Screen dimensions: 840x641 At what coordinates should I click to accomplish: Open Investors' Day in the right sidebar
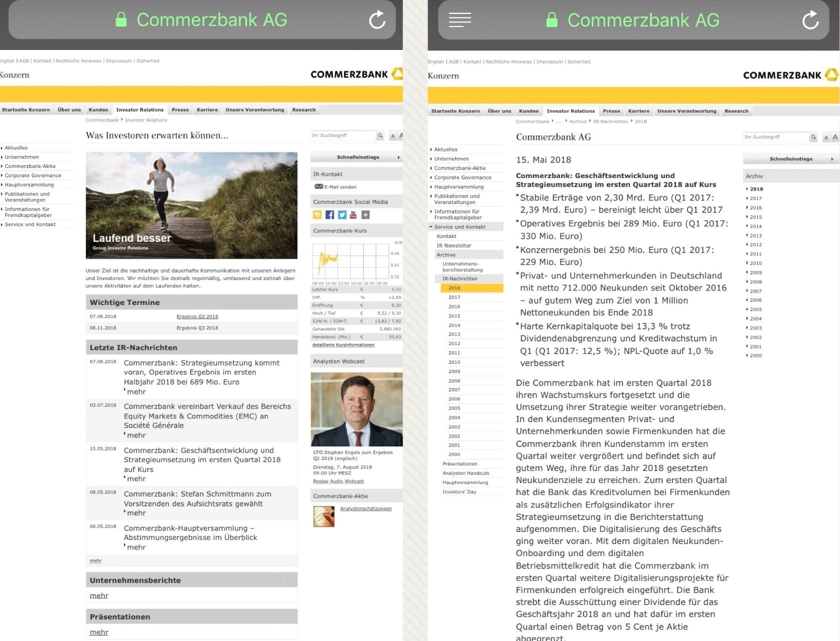459,492
